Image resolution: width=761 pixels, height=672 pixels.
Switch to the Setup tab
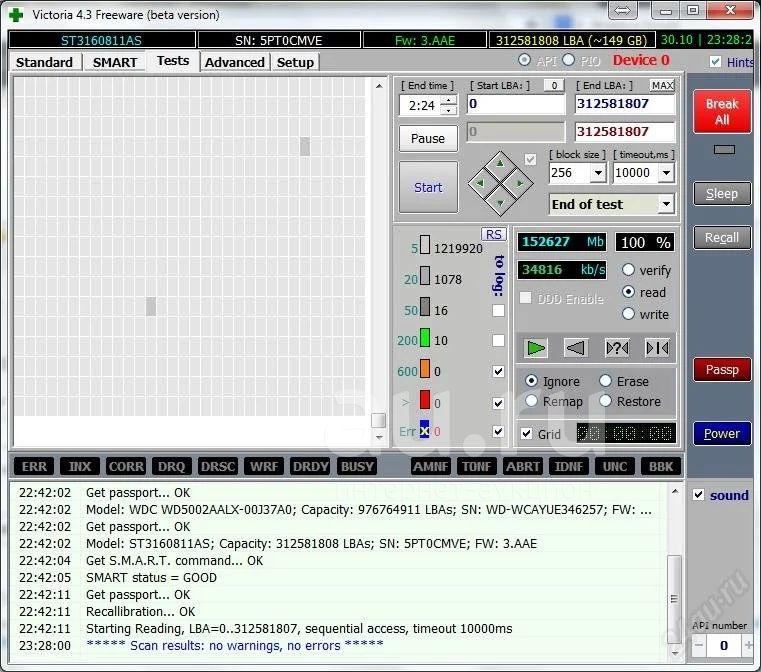tap(295, 63)
